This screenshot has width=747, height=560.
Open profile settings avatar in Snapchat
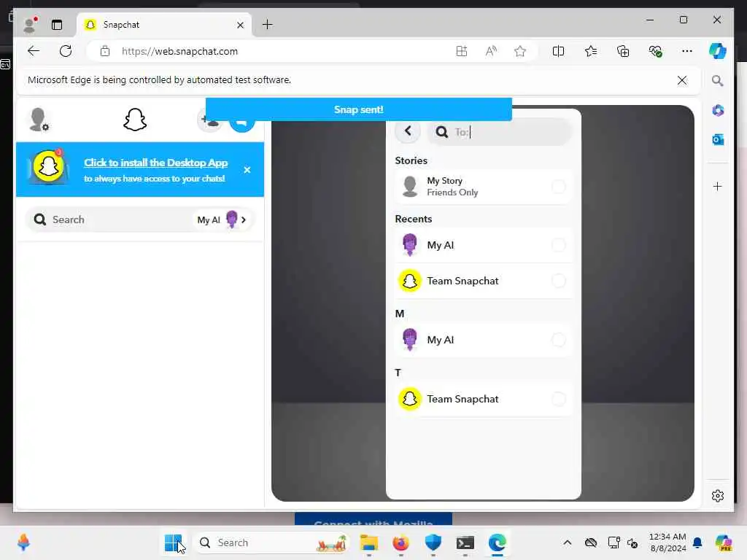[38, 119]
